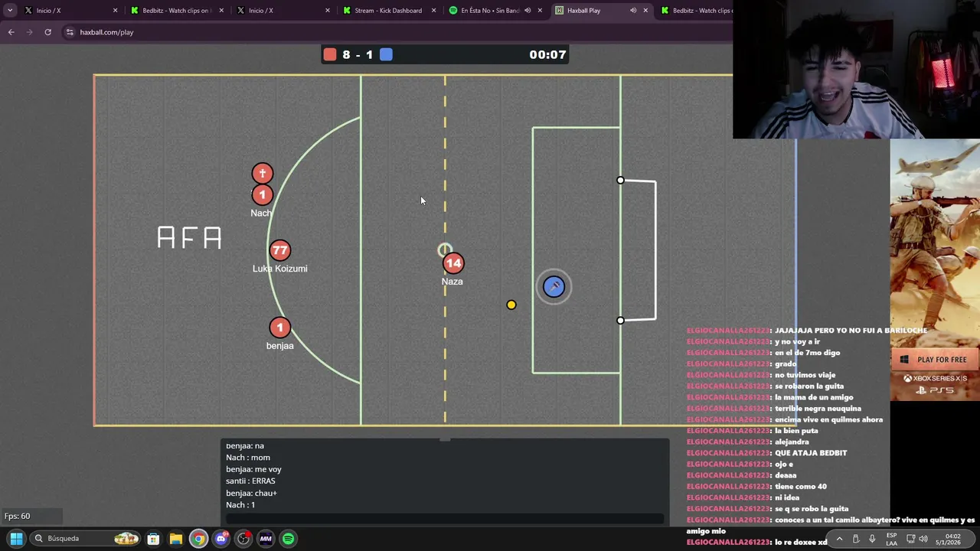Click the blue goalkeeper player disc
The width and height of the screenshot is (980, 551).
pyautogui.click(x=554, y=286)
